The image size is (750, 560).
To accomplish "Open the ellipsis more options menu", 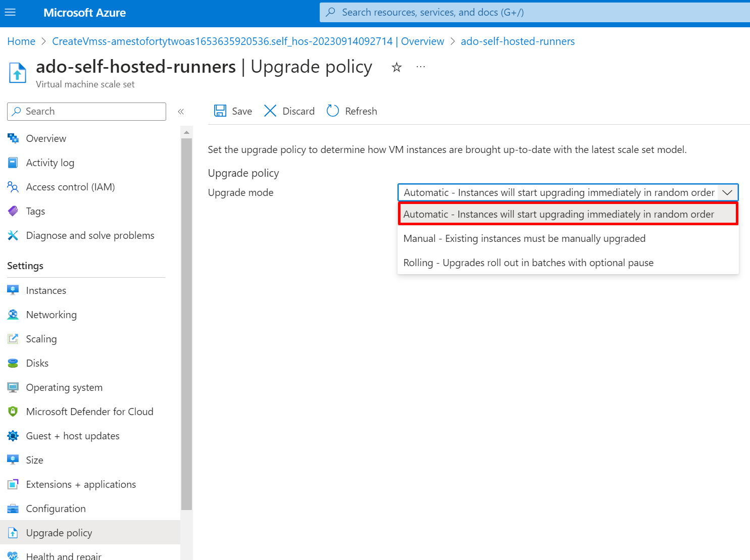I will 420,67.
